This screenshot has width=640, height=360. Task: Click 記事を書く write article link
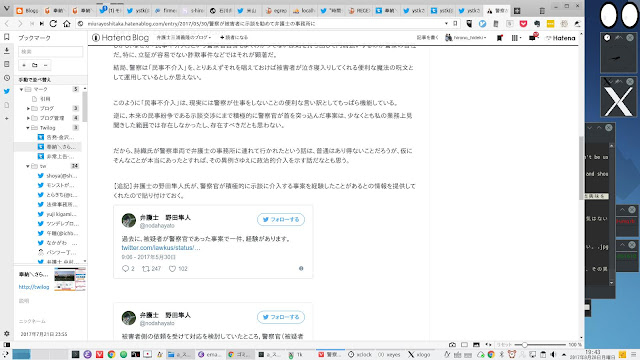click(427, 38)
